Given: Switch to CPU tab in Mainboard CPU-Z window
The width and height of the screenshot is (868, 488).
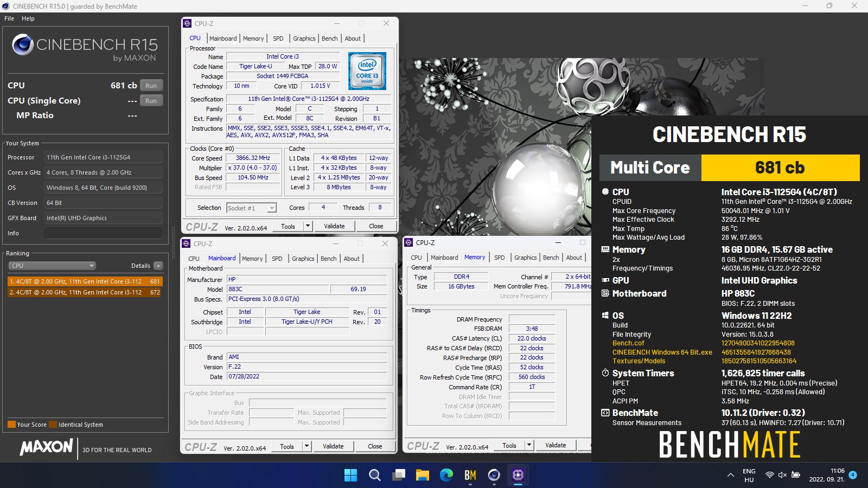Looking at the screenshot, I should pos(194,259).
